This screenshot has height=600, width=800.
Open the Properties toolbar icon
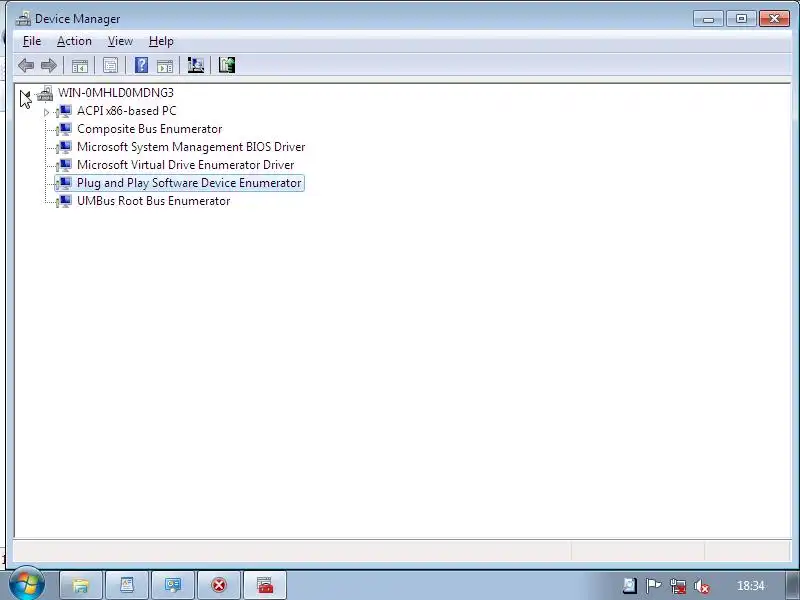click(x=110, y=65)
